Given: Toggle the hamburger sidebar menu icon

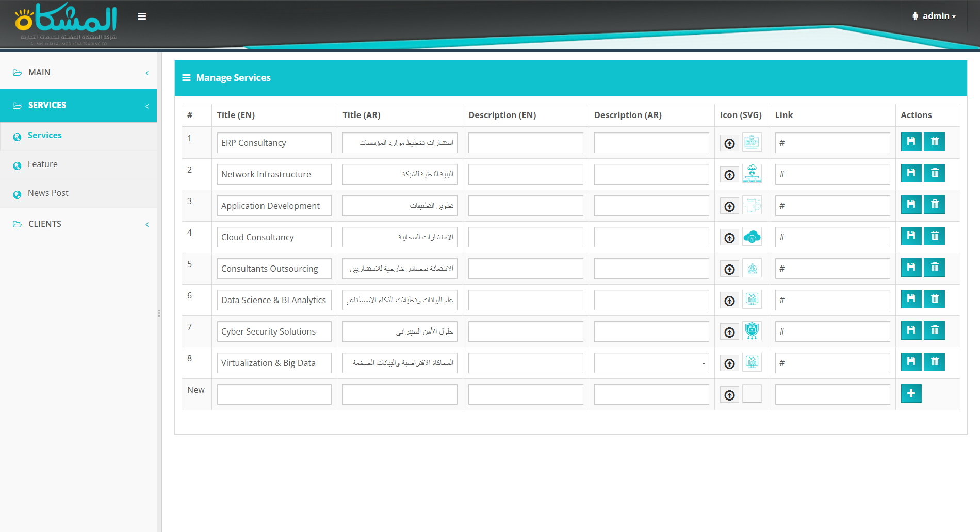Looking at the screenshot, I should click(142, 16).
